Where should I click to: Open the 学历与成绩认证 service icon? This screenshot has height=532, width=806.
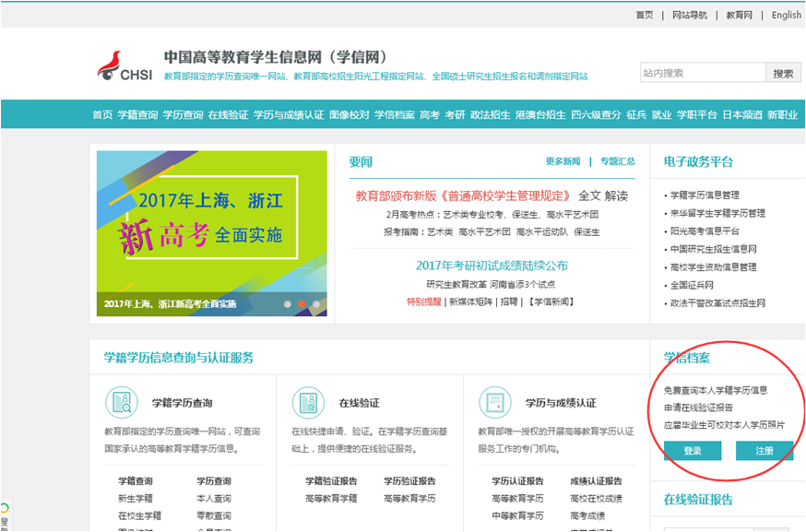(x=495, y=403)
